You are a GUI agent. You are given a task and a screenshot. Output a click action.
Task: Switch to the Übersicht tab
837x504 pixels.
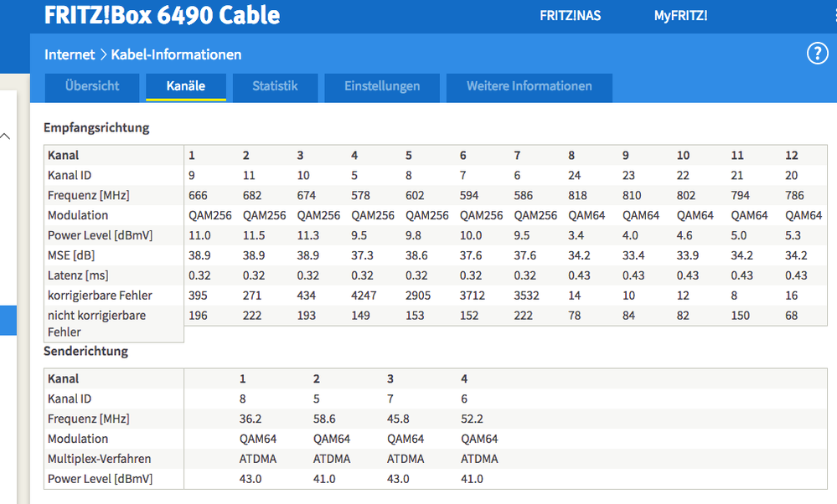tap(92, 86)
